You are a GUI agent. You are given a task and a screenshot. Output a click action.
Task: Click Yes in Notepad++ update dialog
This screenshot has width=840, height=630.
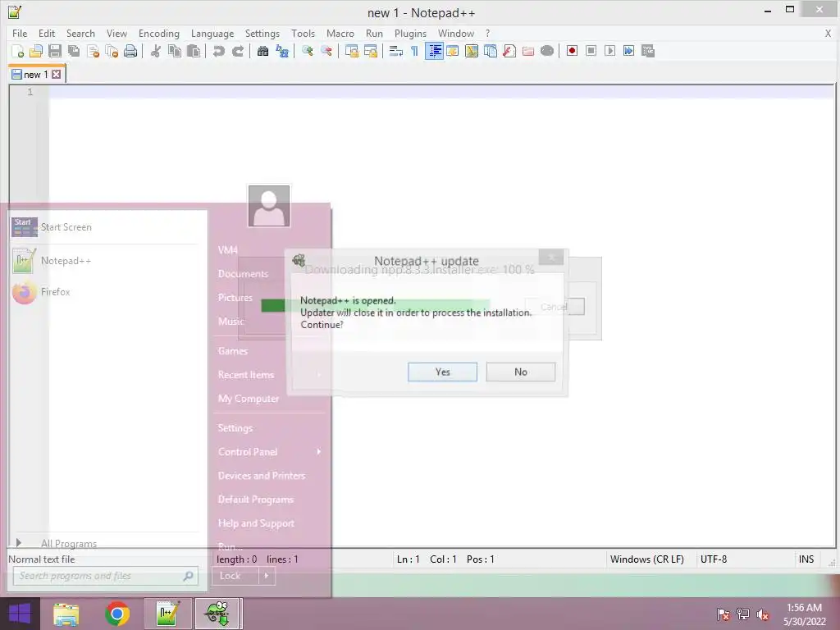[x=442, y=372]
